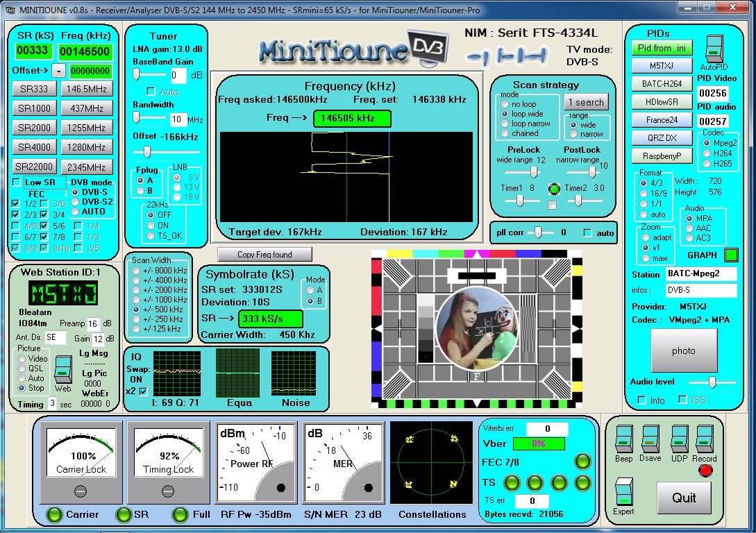
Task: Toggle the Beep switch
Action: [x=624, y=439]
